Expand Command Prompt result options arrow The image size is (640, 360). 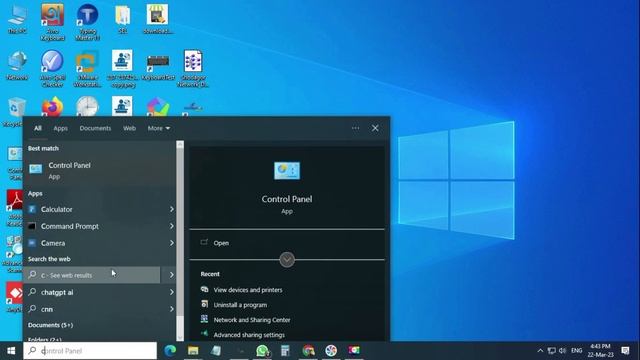[171, 226]
